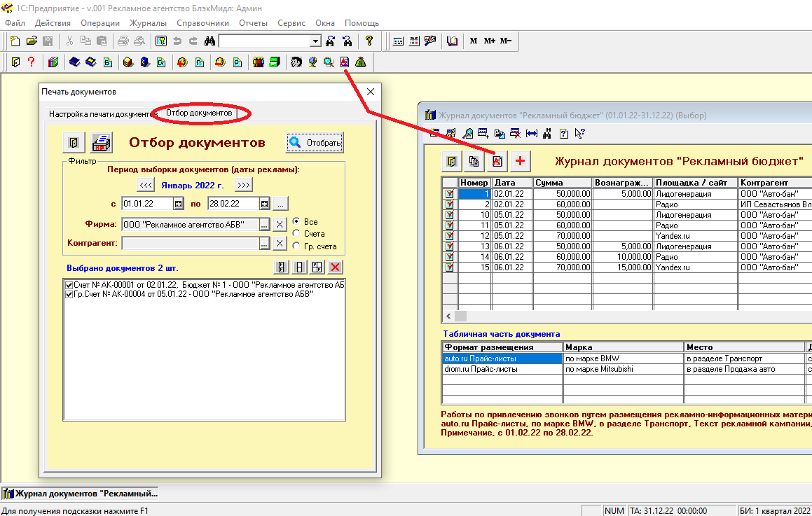Uncheck the Гр.Счет № АК-00004 checkbox
The image size is (812, 516).
[69, 294]
